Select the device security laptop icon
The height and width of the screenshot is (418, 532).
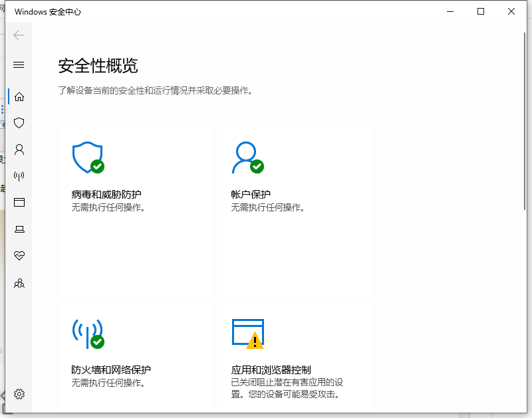click(19, 229)
